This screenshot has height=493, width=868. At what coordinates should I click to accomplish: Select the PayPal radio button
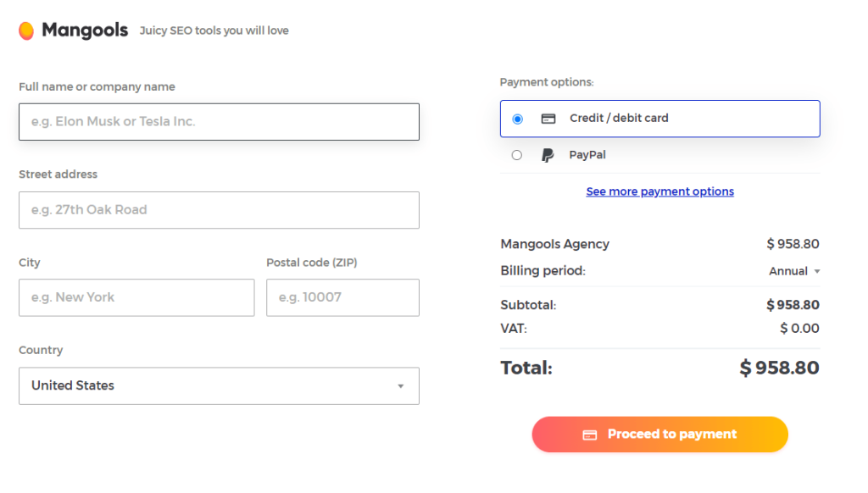point(517,155)
